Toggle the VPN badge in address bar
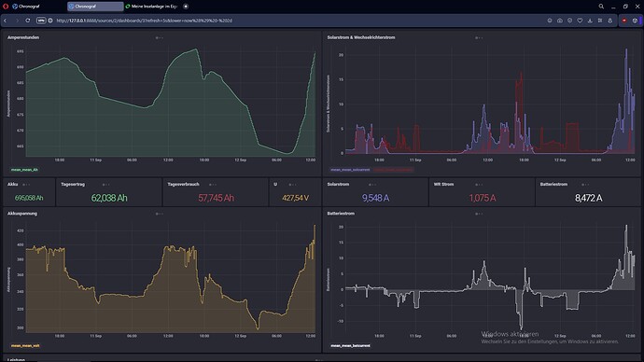644x362 pixels. coord(41,21)
